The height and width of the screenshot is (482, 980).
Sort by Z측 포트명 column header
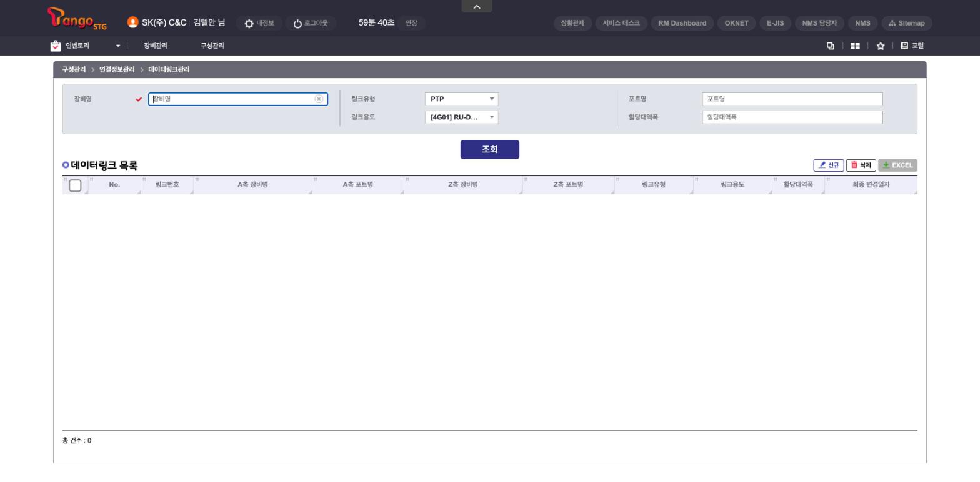568,185
